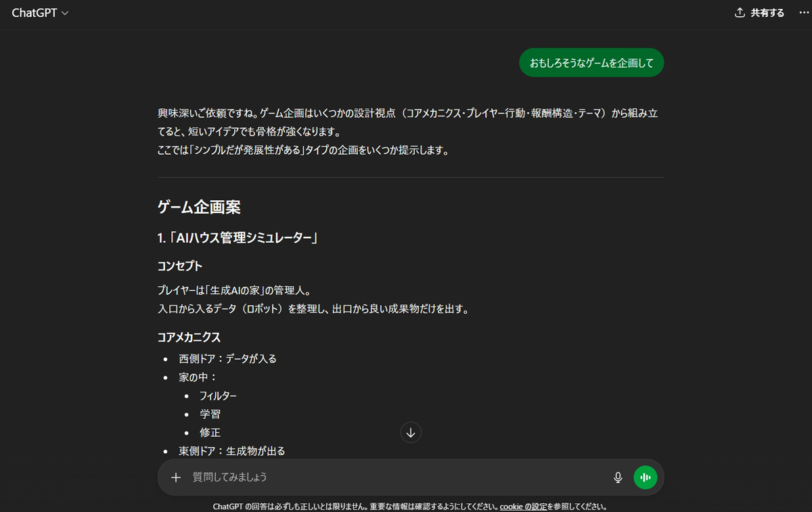The image size is (812, 512).
Task: Open the plus attachment menu
Action: (176, 478)
